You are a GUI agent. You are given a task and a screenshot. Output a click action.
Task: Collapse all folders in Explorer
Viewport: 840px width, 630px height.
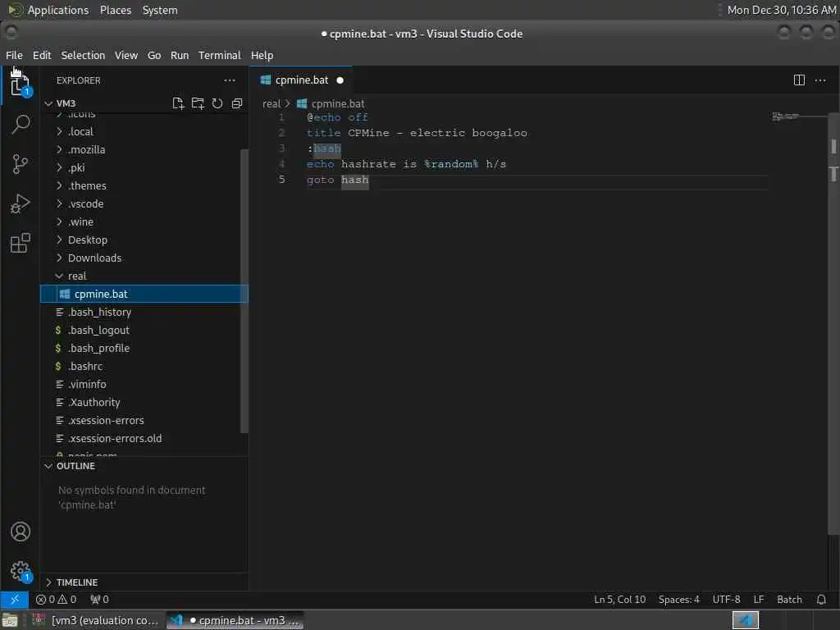tap(237, 103)
